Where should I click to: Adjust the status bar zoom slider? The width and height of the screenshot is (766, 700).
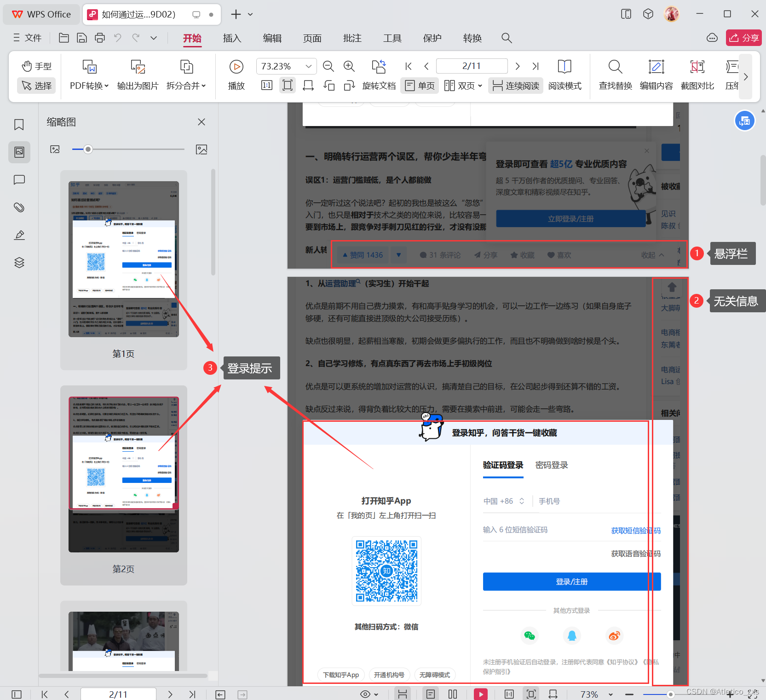(x=671, y=694)
